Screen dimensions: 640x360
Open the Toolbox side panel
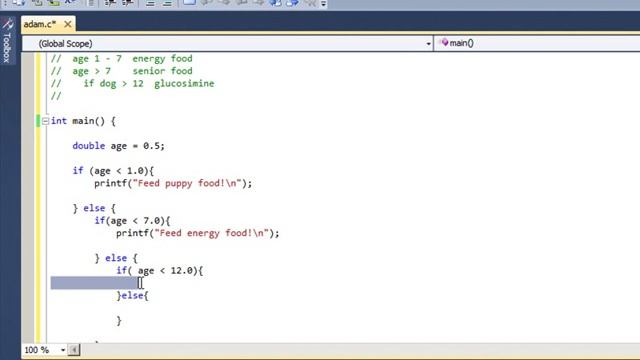tap(7, 42)
